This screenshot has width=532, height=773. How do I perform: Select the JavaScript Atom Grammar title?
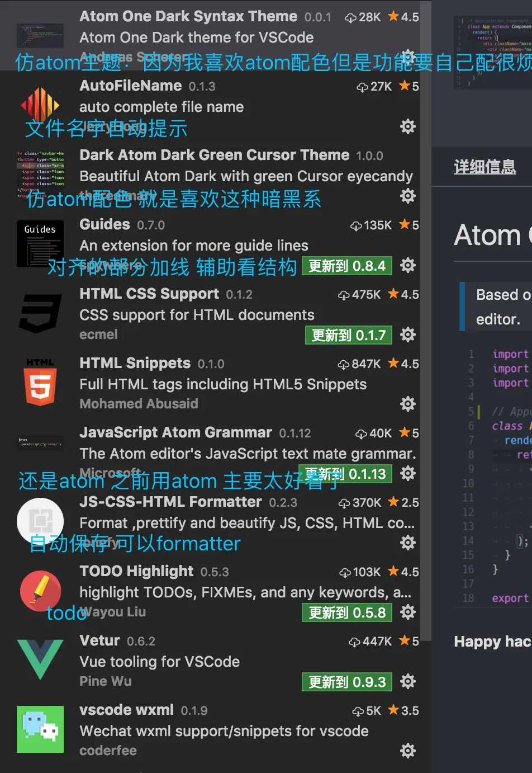click(175, 432)
